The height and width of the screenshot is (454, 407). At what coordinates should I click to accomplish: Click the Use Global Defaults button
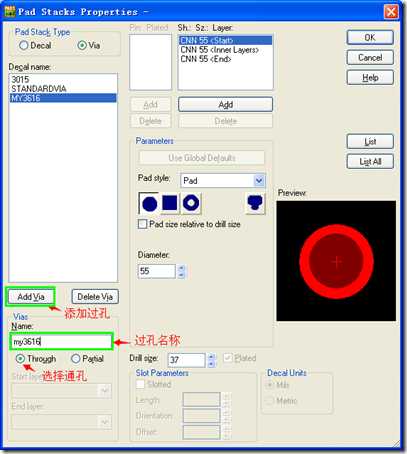pyautogui.click(x=202, y=158)
